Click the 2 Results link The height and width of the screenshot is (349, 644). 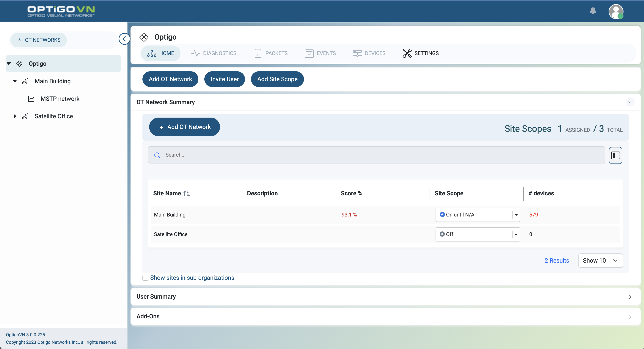557,260
